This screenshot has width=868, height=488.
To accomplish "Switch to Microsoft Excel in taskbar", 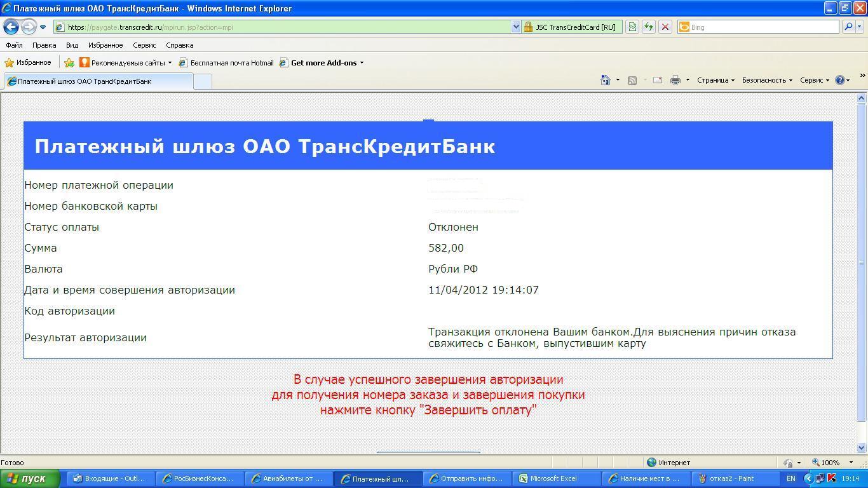I will (553, 478).
